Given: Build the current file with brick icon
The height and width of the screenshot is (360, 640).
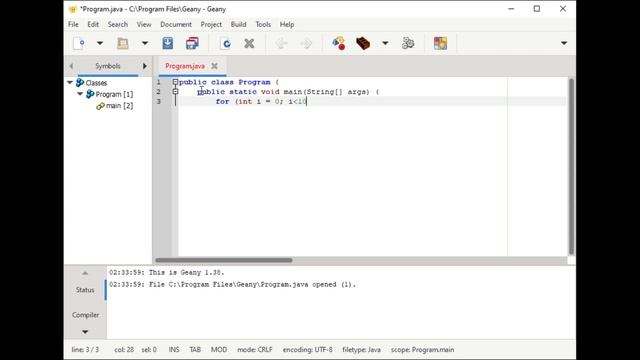Looking at the screenshot, I should [363, 43].
